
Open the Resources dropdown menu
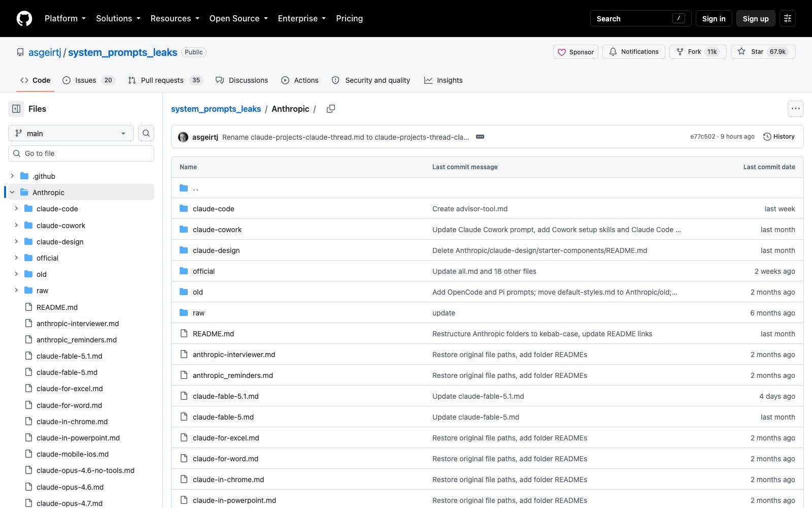click(175, 18)
